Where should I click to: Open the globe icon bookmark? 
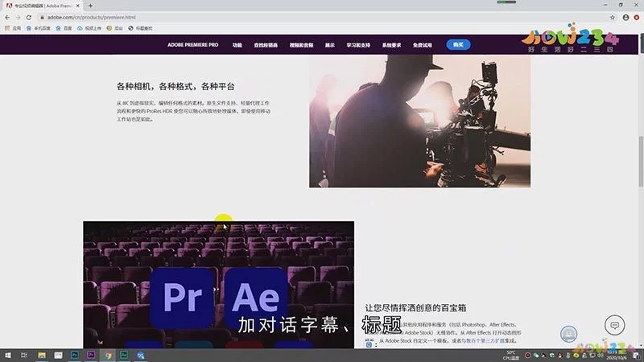click(x=140, y=28)
